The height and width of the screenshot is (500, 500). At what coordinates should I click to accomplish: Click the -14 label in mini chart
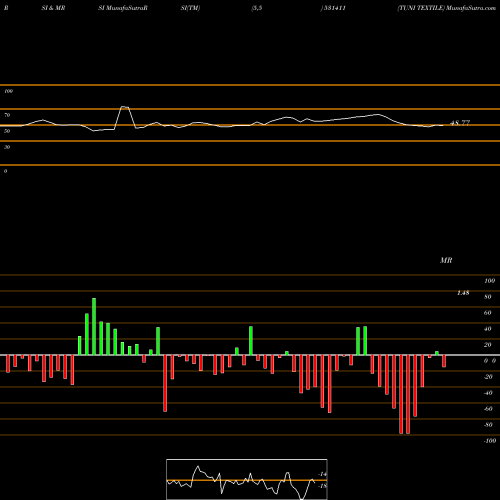tap(322, 474)
